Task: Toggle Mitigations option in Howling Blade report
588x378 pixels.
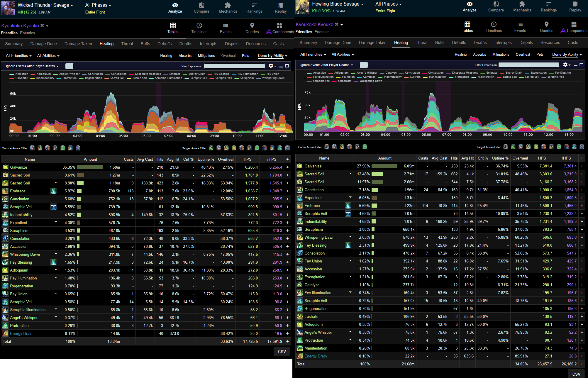Action: click(x=501, y=54)
